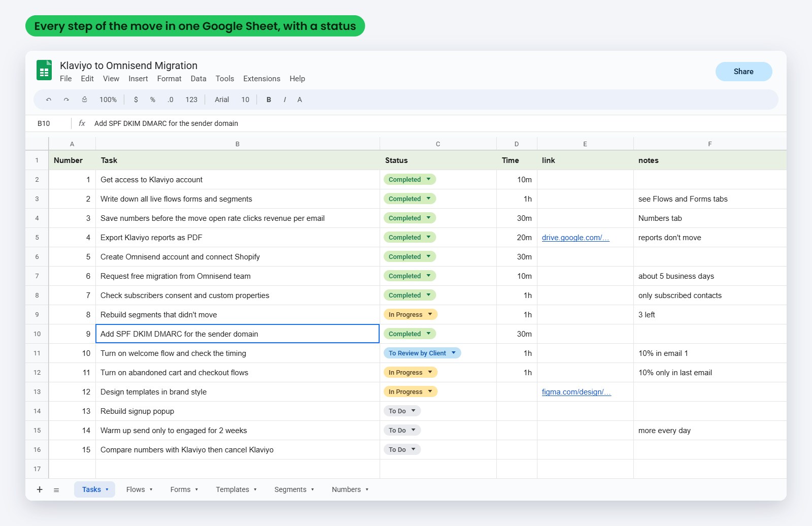Format as percent in toolbar

[x=153, y=100]
